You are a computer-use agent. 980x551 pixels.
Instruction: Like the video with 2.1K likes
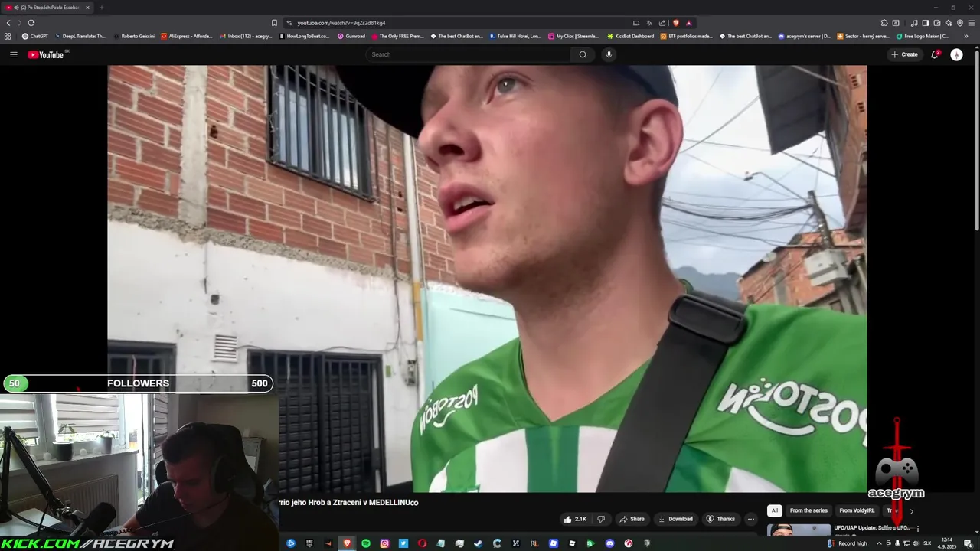574,519
